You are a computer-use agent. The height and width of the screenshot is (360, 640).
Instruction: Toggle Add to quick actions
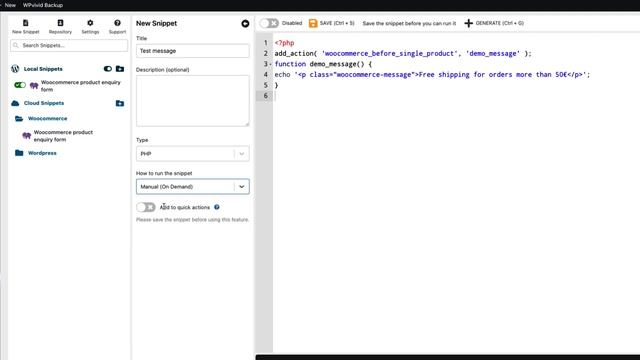point(146,207)
